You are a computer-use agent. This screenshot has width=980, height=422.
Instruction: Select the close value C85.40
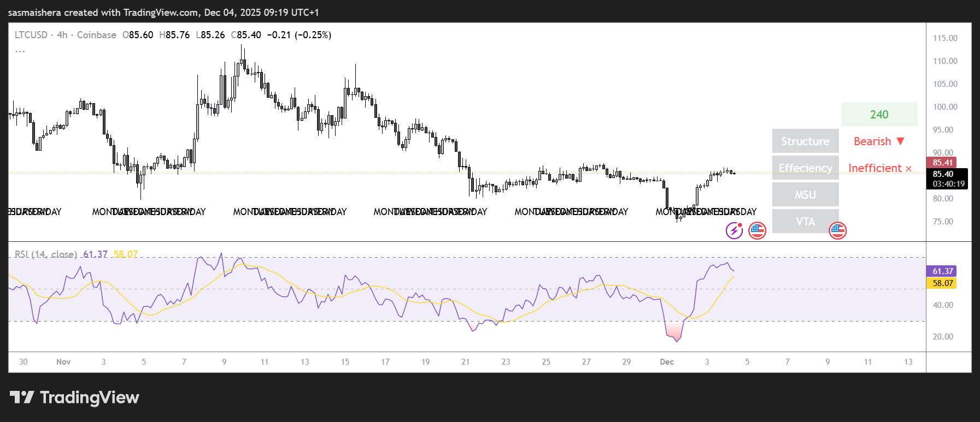click(246, 35)
